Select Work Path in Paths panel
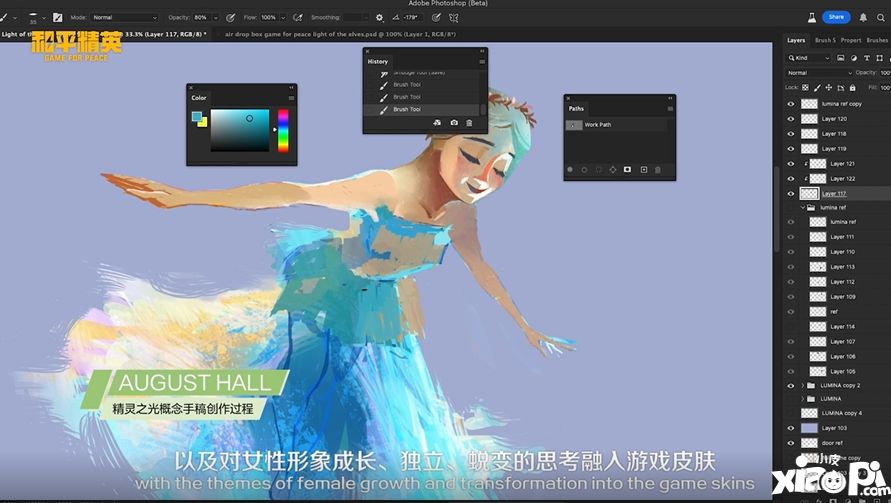This screenshot has width=891, height=503. pyautogui.click(x=615, y=124)
